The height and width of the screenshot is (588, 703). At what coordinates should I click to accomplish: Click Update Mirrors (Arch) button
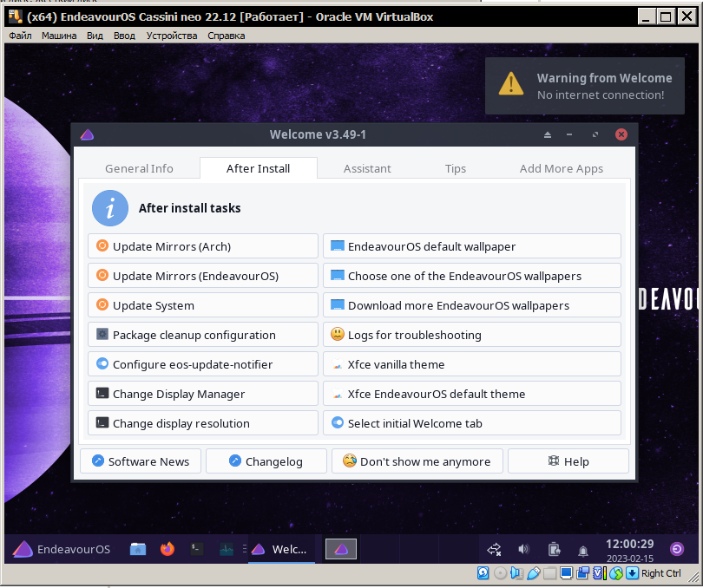(203, 246)
